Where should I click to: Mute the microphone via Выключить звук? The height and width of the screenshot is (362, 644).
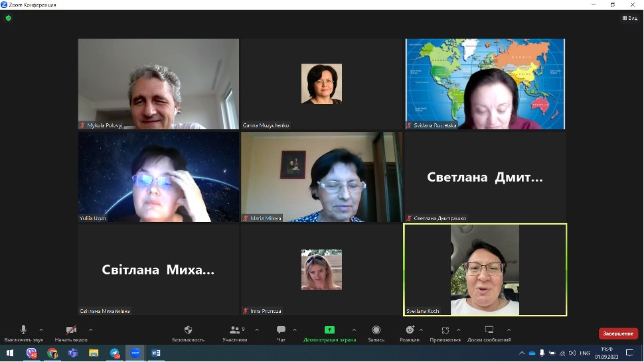(x=23, y=333)
